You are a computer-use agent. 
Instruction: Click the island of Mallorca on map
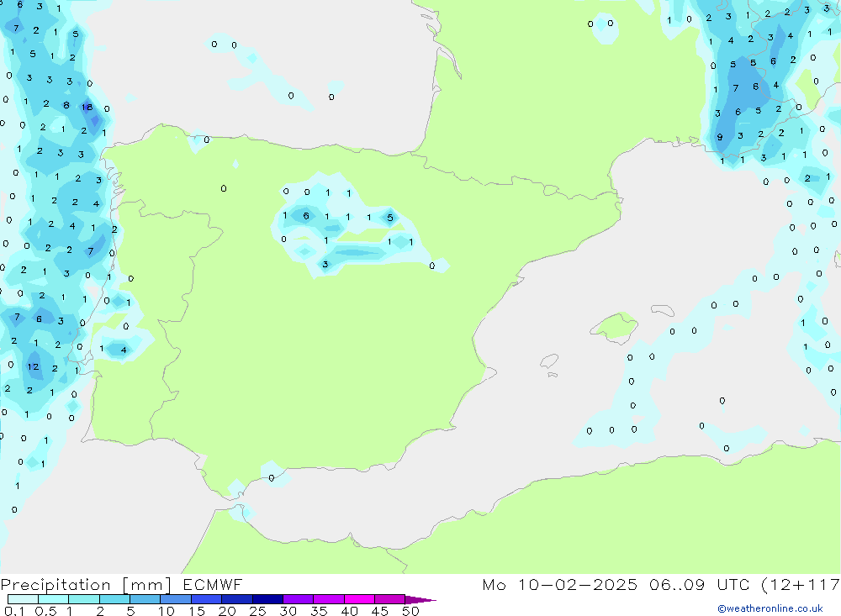(616, 326)
